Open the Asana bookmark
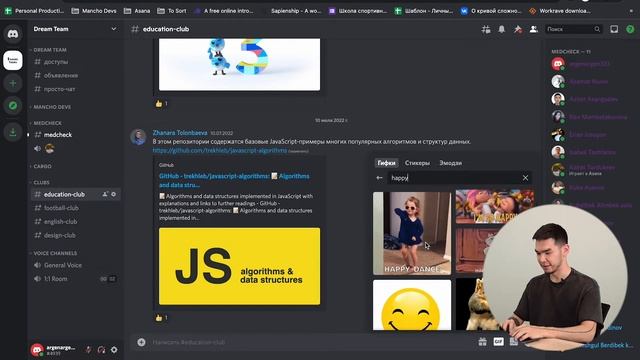This screenshot has width=640, height=360. pyautogui.click(x=137, y=11)
